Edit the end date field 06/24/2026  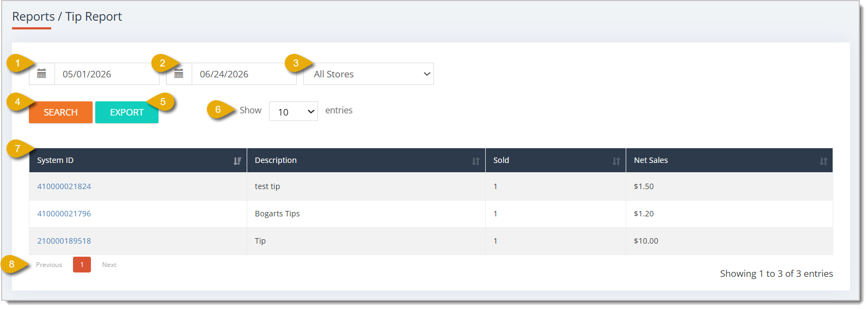click(x=244, y=74)
